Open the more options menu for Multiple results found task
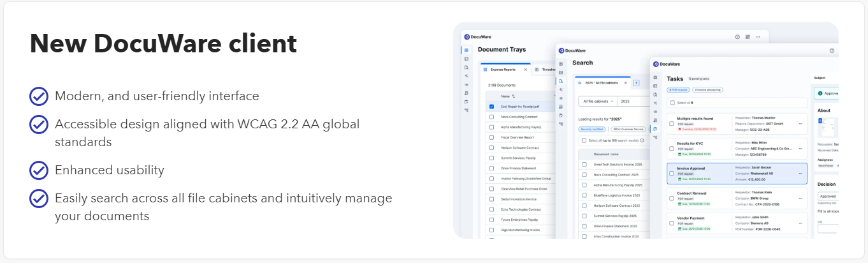This screenshot has height=263, width=868. (x=800, y=124)
